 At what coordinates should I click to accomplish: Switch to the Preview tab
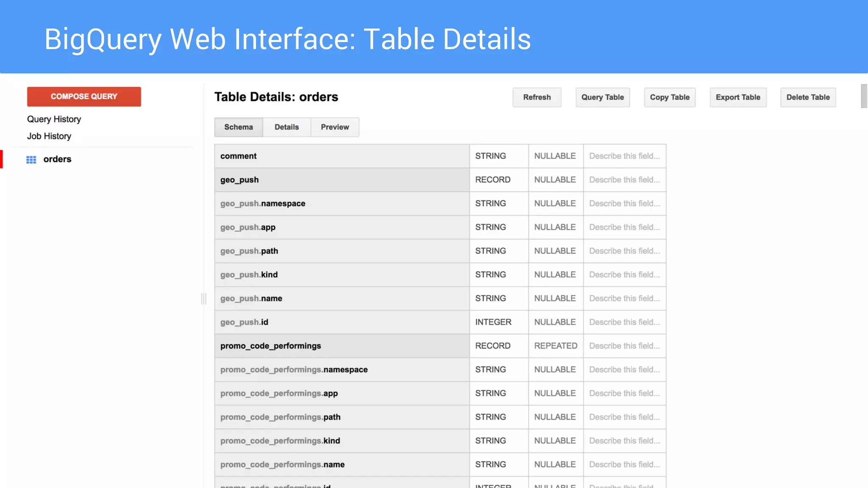pos(335,127)
